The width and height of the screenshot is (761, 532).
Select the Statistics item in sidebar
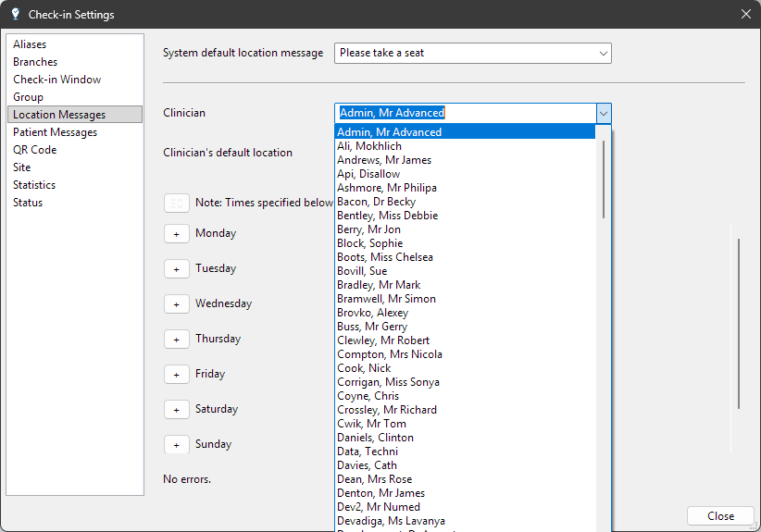click(34, 185)
